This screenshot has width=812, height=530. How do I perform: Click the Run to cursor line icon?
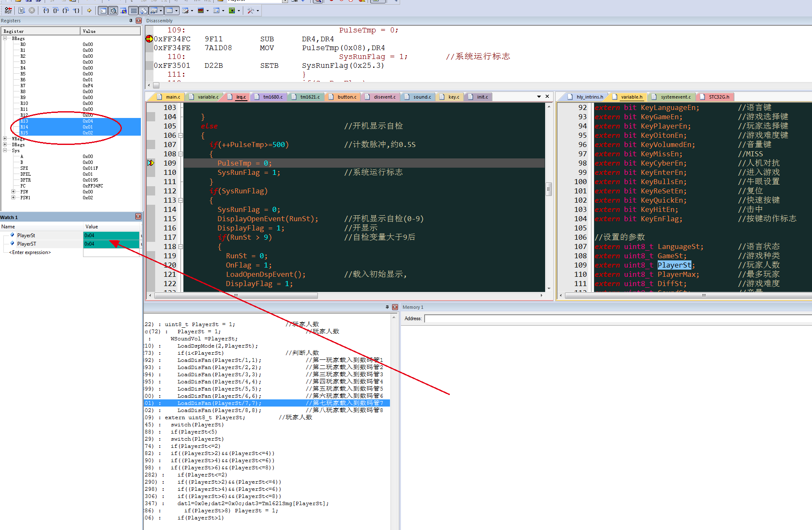(76, 11)
